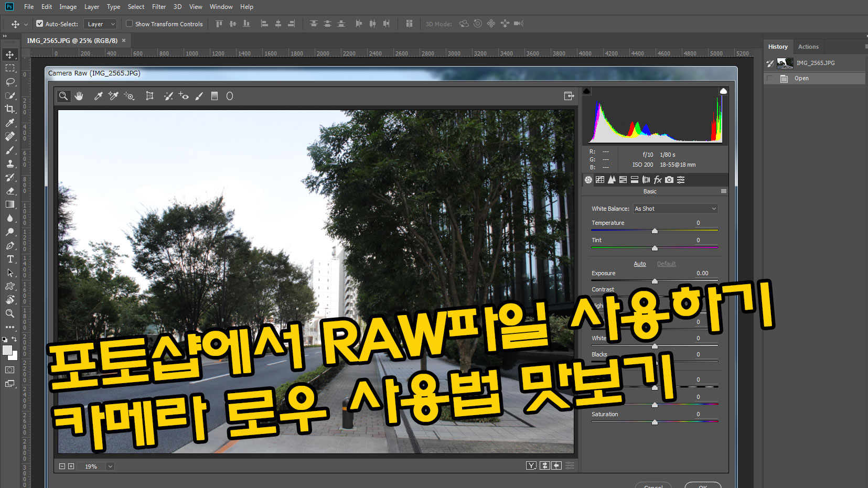Select the Pen tool in toolbox
This screenshot has width=868, height=488.
pos(10,245)
